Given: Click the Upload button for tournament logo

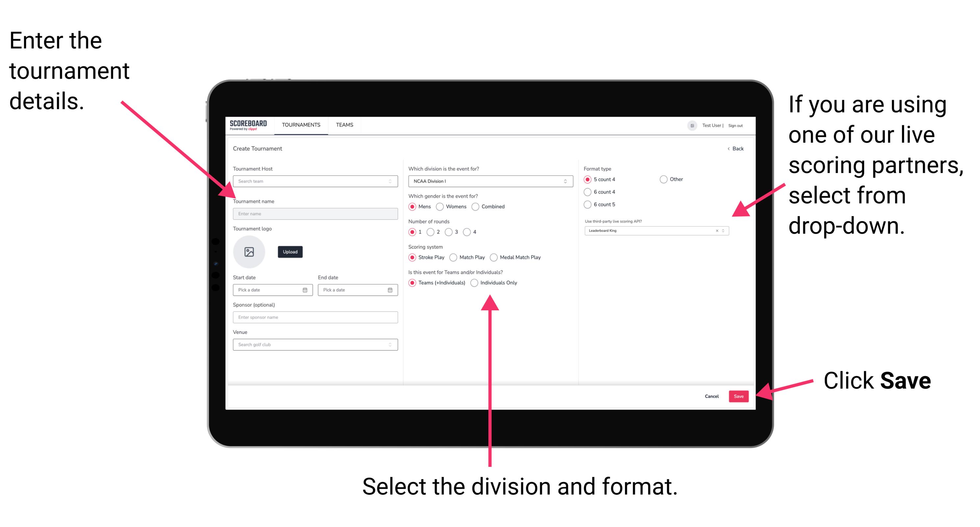Looking at the screenshot, I should pos(290,252).
